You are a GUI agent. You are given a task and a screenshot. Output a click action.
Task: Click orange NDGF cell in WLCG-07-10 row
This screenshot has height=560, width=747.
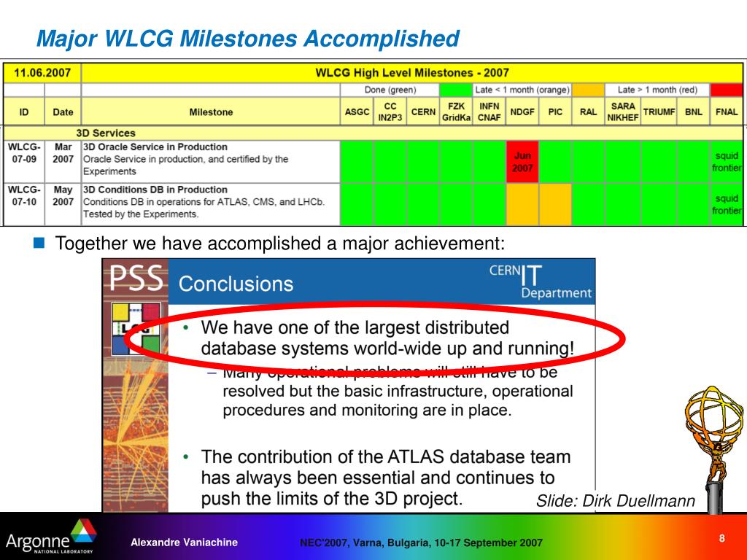pos(522,204)
